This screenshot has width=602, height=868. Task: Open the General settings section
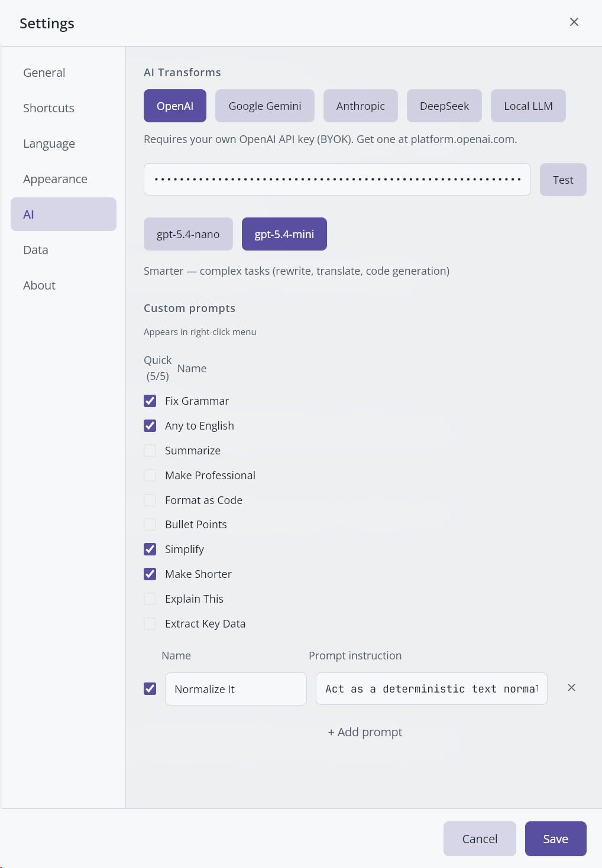[44, 73]
